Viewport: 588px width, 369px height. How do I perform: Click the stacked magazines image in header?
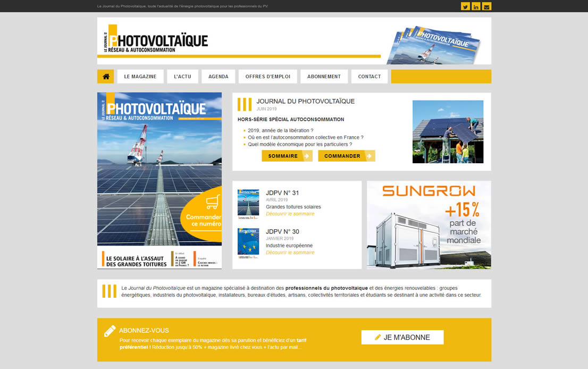(x=434, y=45)
